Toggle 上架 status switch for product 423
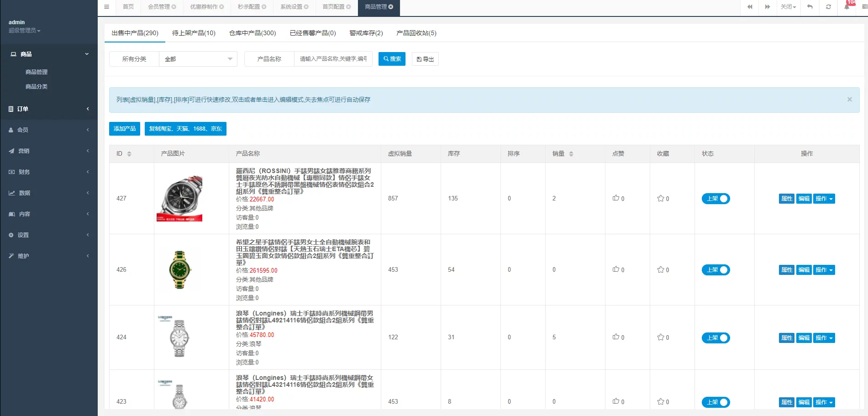 715,402
